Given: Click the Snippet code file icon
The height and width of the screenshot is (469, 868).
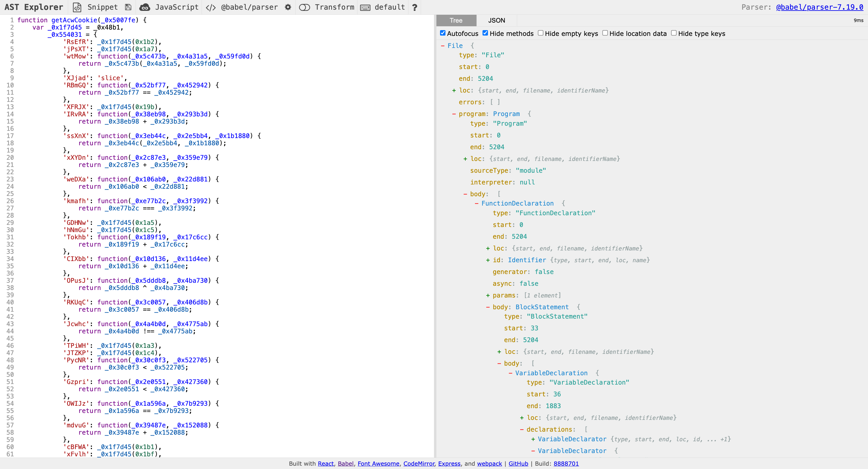Looking at the screenshot, I should click(x=77, y=7).
